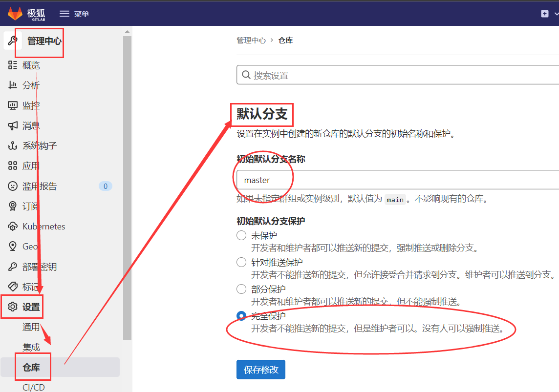Screen dimensions: 559x392
Task: Open the 应用 sidebar item
Action: 31,166
